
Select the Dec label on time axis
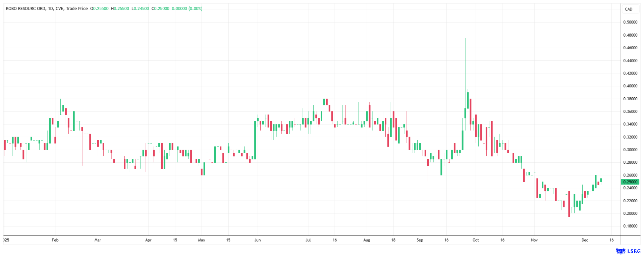click(585, 240)
